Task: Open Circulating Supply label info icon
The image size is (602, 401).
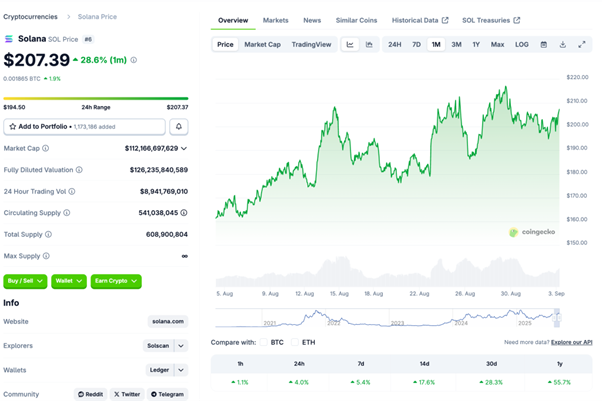Action: pos(66,213)
